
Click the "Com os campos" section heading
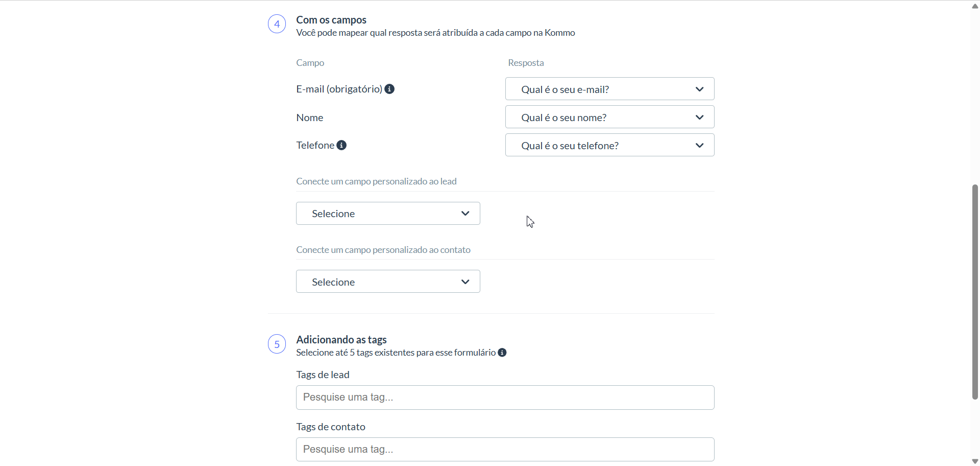[331, 20]
